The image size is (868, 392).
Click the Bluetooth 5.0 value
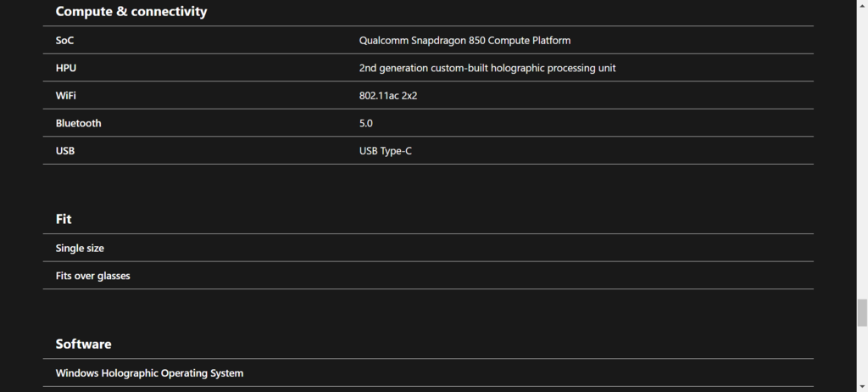pyautogui.click(x=366, y=123)
